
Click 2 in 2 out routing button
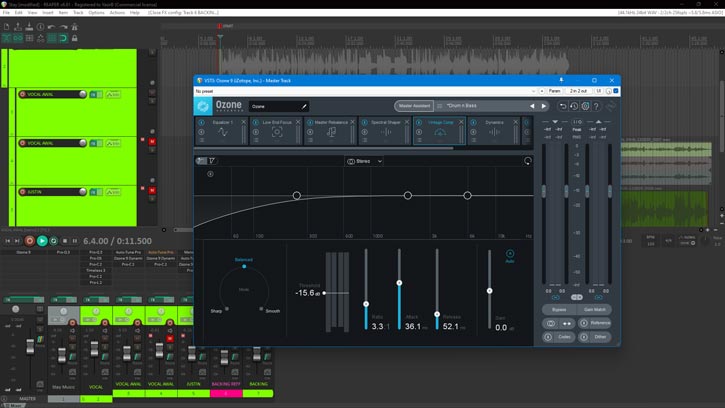(x=578, y=91)
